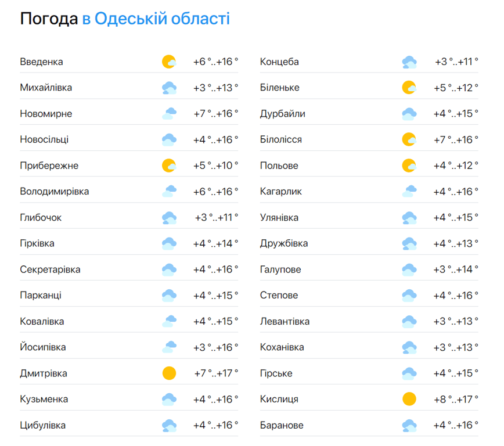Click the Гірське temperature range +4°..+15°
Screen dimensions: 504x446
point(456,373)
